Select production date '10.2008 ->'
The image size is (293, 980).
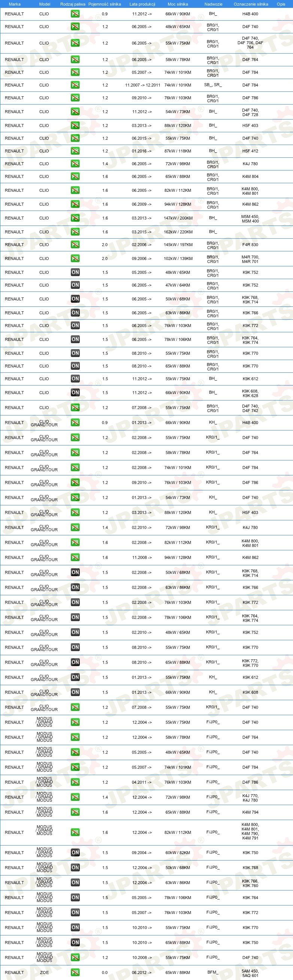pos(142,958)
